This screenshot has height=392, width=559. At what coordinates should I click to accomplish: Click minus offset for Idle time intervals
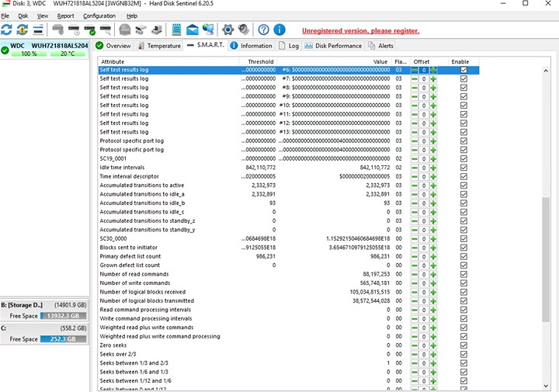pos(415,168)
